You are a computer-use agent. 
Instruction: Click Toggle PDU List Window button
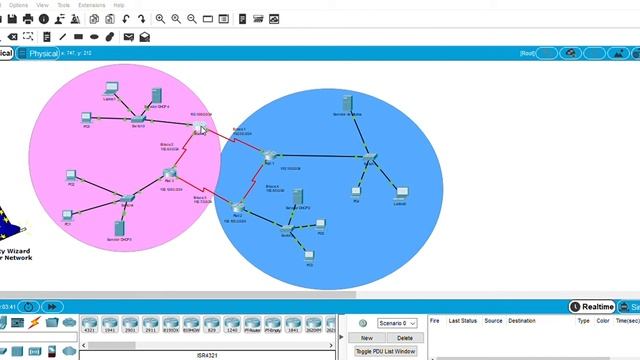(x=386, y=351)
